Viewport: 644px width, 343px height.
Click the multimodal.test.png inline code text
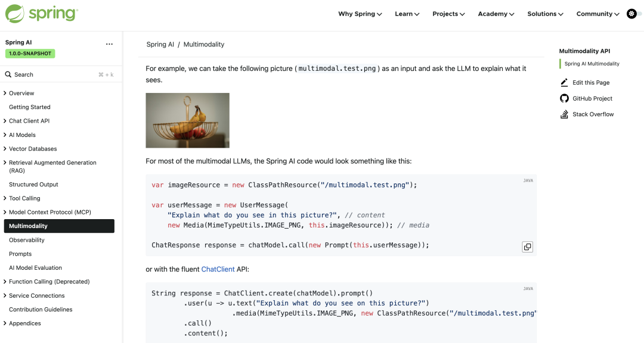[x=337, y=68]
